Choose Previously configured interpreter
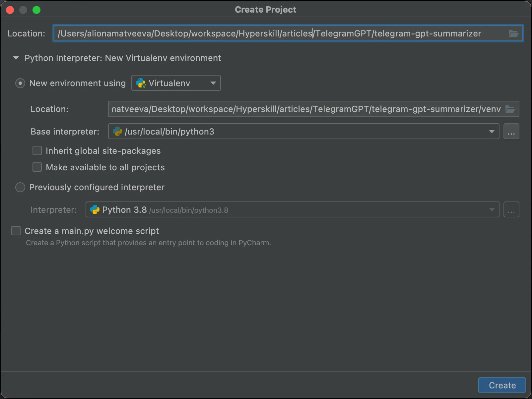Viewport: 532px width, 399px height. tap(20, 187)
